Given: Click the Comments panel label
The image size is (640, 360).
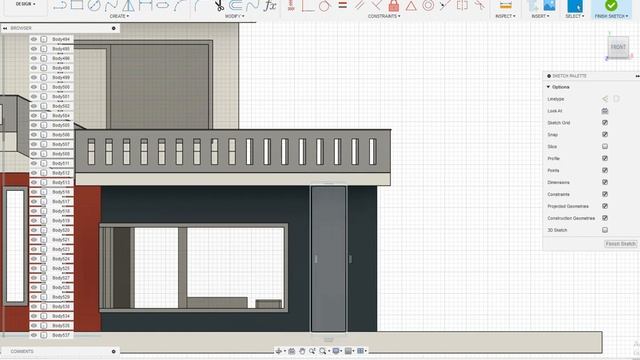Looking at the screenshot, I should pyautogui.click(x=22, y=351).
